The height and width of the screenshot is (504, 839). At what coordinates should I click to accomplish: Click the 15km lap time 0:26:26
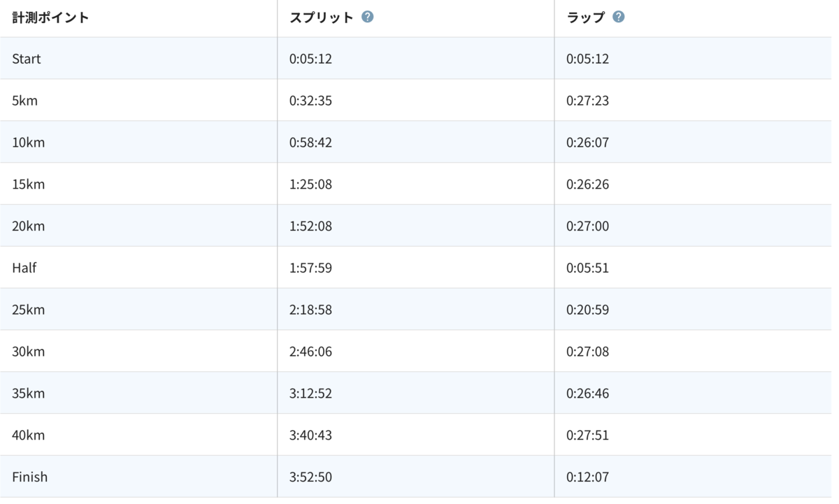click(x=587, y=185)
